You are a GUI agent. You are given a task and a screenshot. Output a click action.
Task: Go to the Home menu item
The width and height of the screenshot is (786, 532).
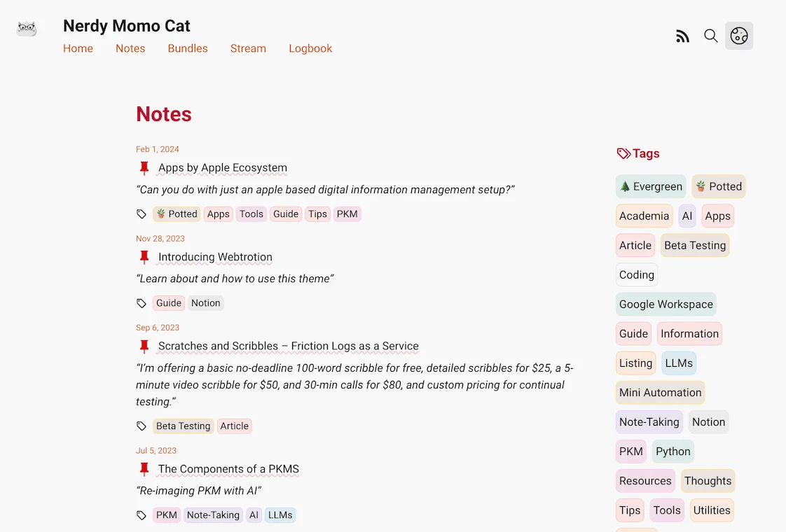78,48
